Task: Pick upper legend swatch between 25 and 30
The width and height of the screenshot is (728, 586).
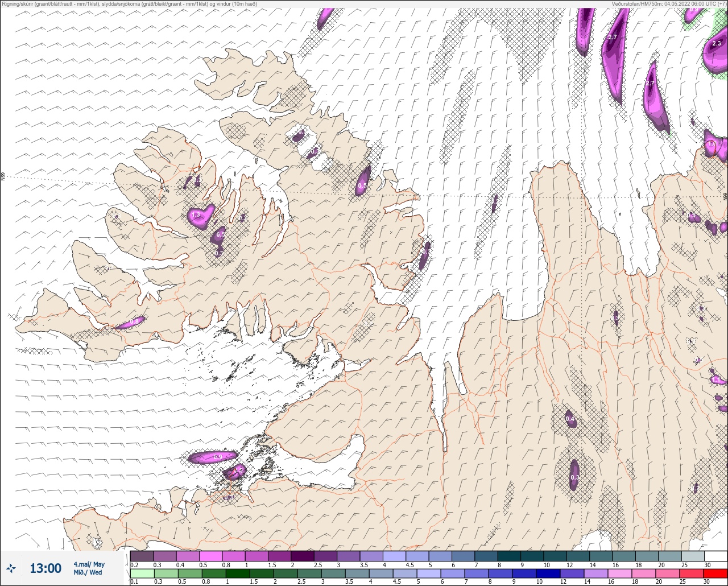Action: 693,556
